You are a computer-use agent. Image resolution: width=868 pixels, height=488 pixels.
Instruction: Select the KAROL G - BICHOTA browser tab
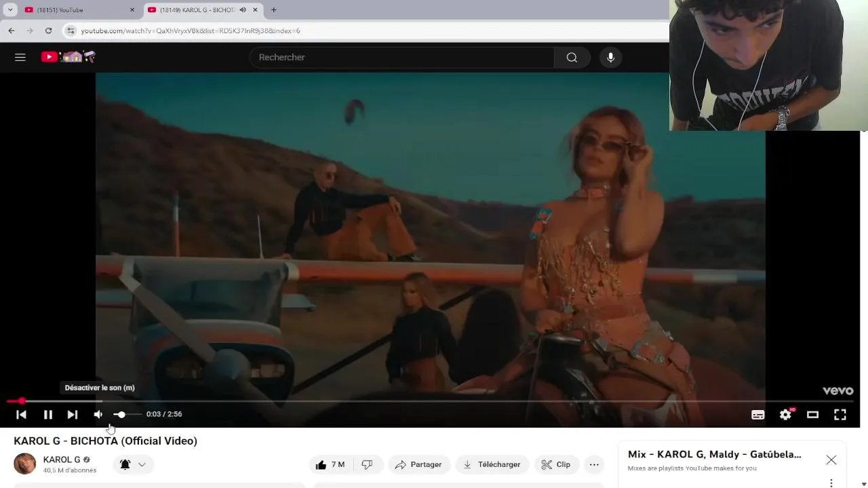click(197, 10)
